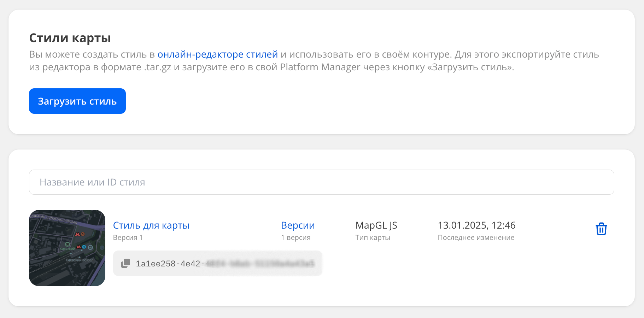Copy the style ID with copy icon
The height and width of the screenshot is (318, 644).
click(125, 264)
